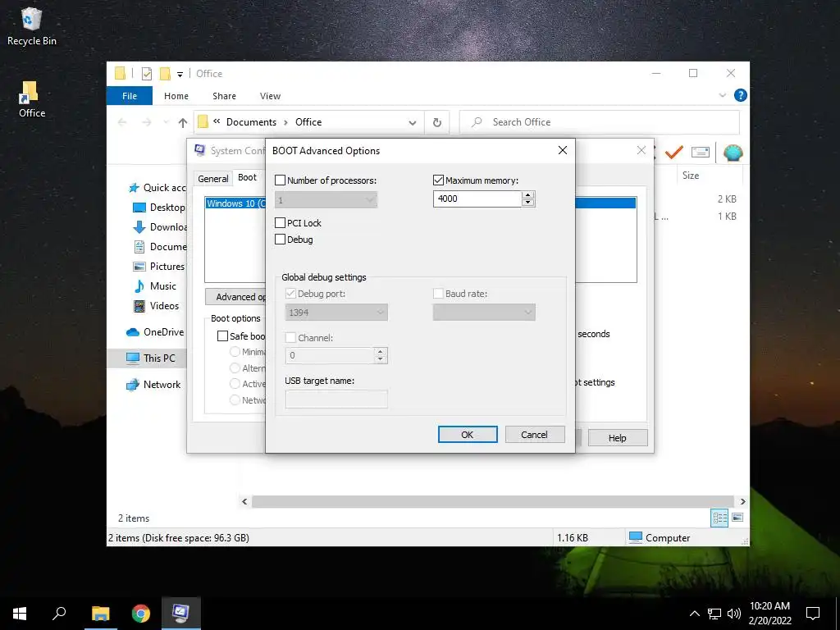840x630 pixels.
Task: Select the Minimal safe boot radio button
Action: (235, 352)
